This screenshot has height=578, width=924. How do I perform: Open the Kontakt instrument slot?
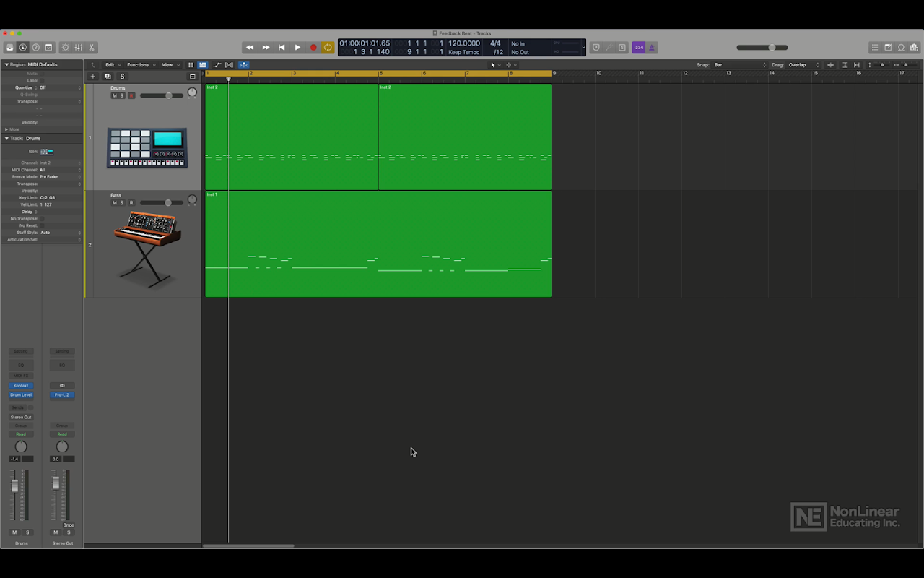[21, 386]
